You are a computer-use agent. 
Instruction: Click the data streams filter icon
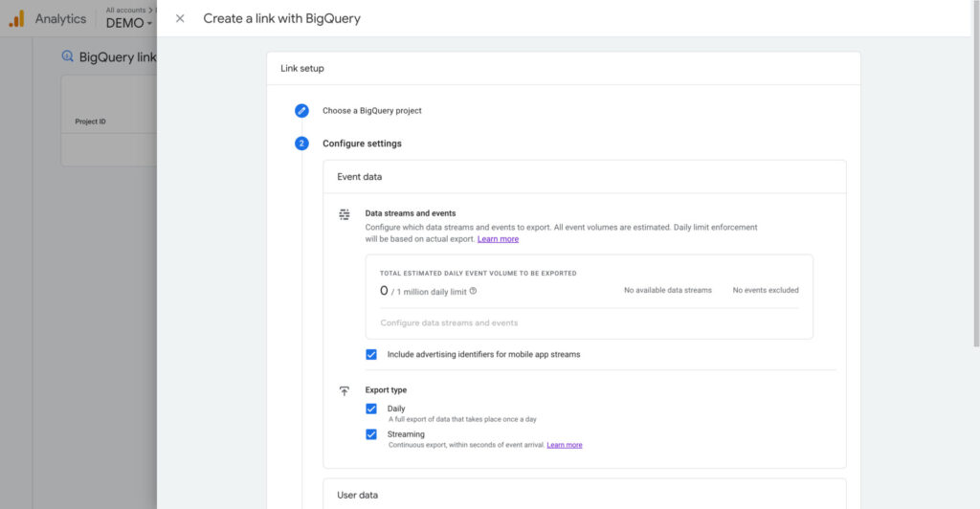click(x=345, y=214)
